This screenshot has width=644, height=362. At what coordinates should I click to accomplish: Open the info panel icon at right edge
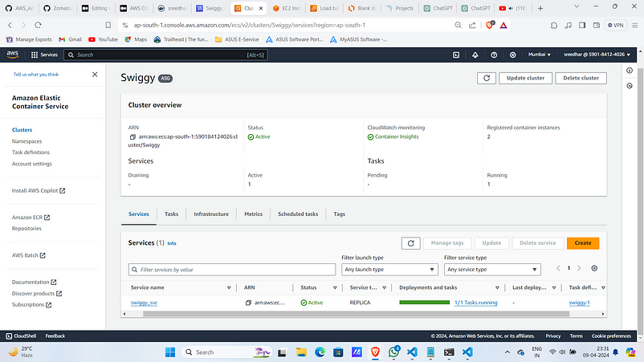pos(630,71)
